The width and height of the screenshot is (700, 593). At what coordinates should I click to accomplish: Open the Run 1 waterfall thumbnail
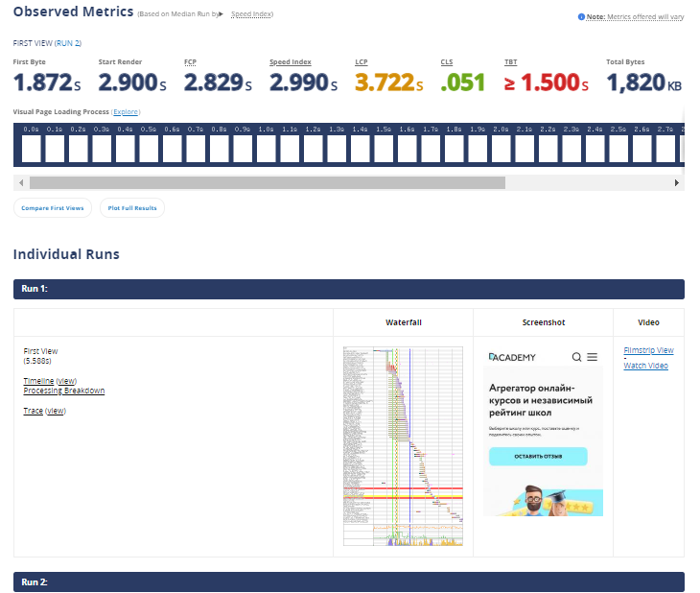(x=403, y=447)
